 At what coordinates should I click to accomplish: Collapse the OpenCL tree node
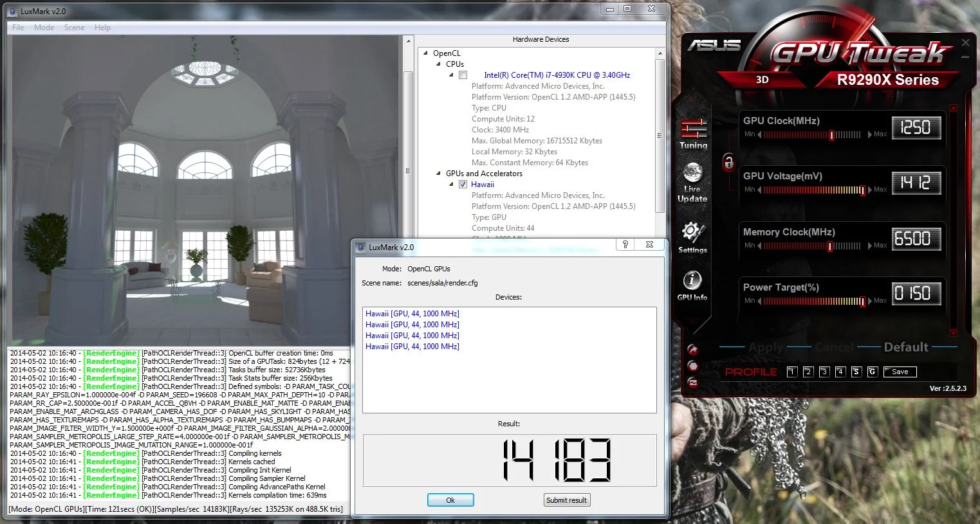pyautogui.click(x=425, y=53)
